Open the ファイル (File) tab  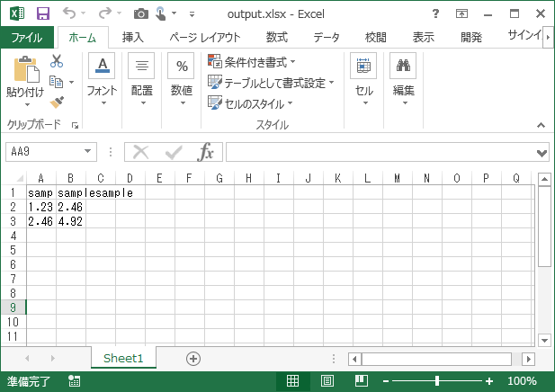(x=27, y=37)
